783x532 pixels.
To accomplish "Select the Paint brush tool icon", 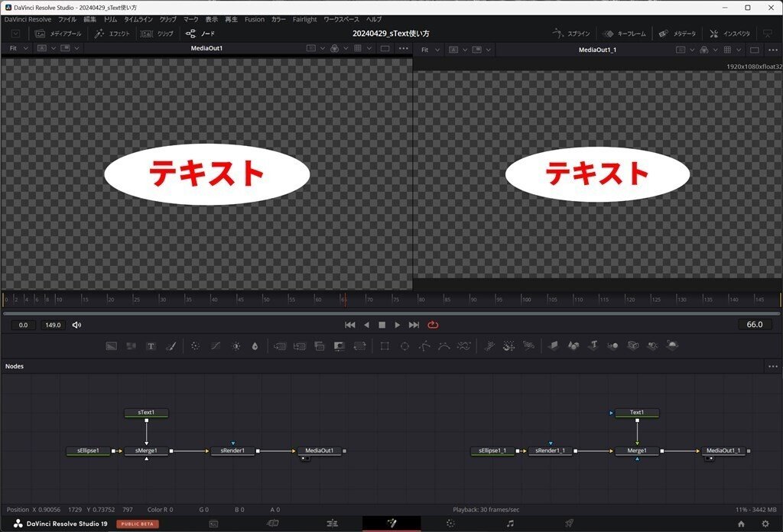I will (171, 345).
